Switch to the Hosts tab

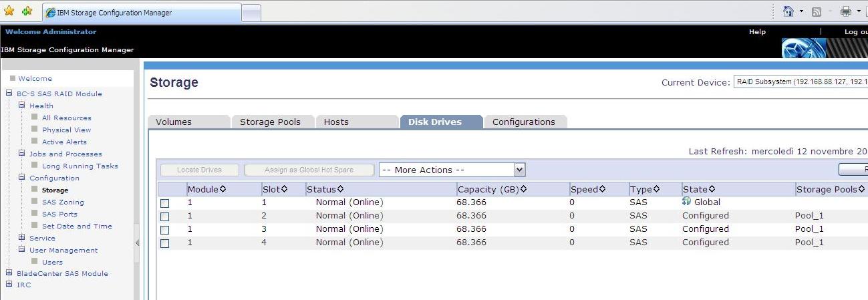pos(357,122)
